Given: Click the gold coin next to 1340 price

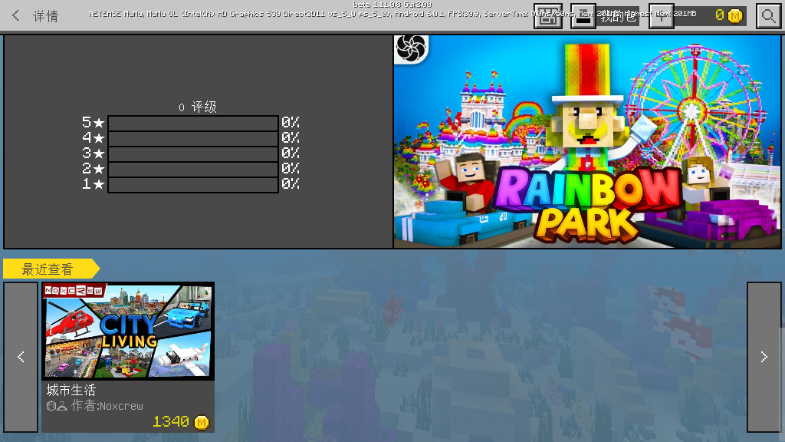Looking at the screenshot, I should [202, 422].
